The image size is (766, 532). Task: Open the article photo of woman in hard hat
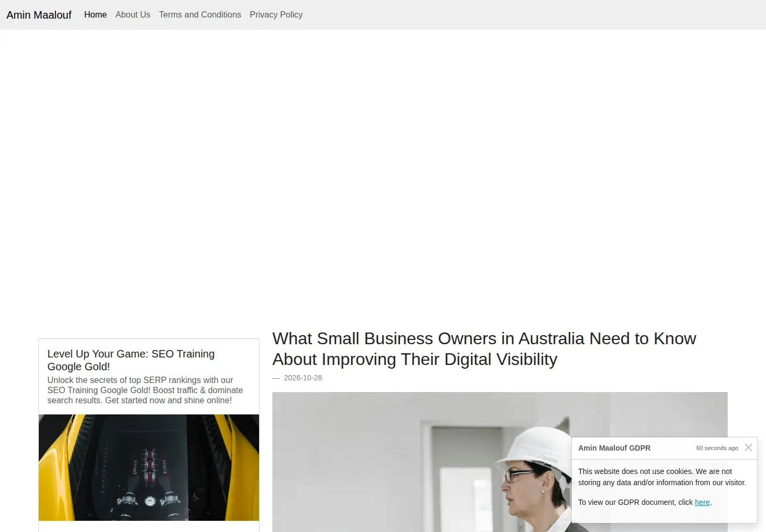(500, 462)
